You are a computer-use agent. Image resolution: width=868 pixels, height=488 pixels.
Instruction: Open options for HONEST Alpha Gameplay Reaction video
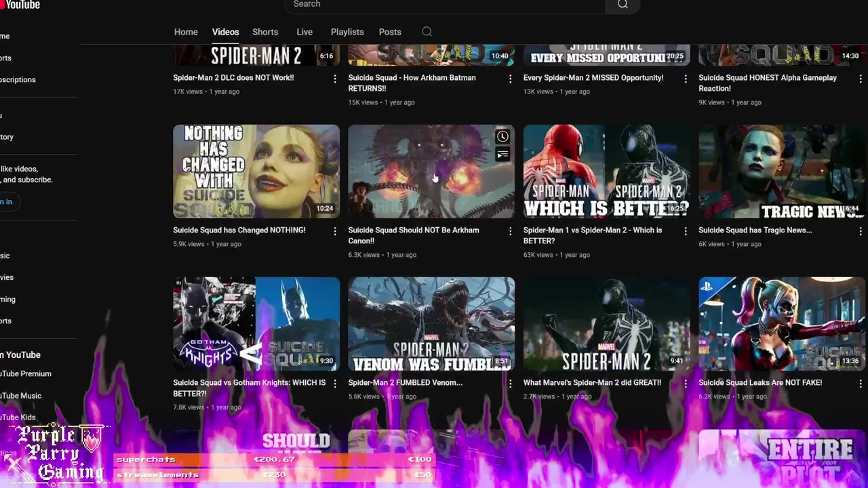861,79
